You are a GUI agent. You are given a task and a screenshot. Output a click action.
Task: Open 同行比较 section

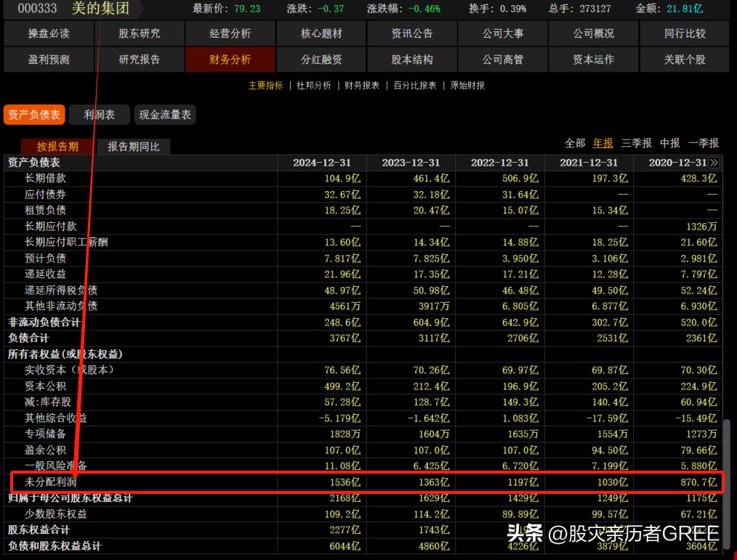click(685, 33)
